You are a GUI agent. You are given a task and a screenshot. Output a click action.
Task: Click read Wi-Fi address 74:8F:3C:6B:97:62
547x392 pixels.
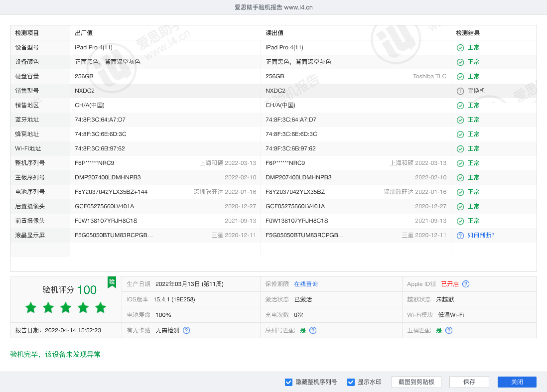[x=290, y=148]
